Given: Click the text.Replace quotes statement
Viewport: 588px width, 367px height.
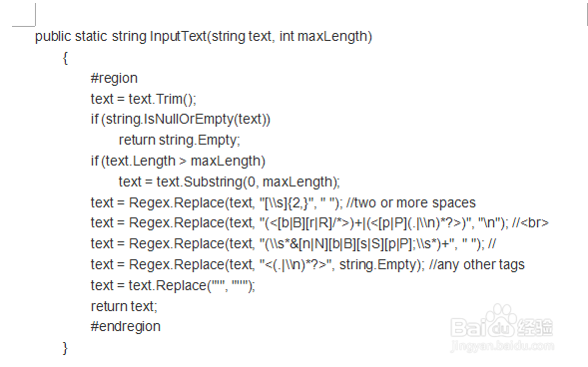Looking at the screenshot, I should (173, 285).
